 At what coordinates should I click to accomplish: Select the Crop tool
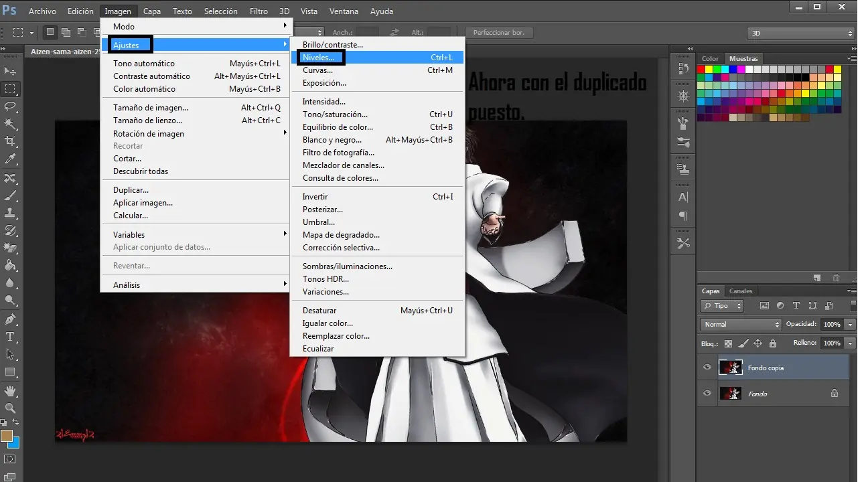(x=10, y=141)
